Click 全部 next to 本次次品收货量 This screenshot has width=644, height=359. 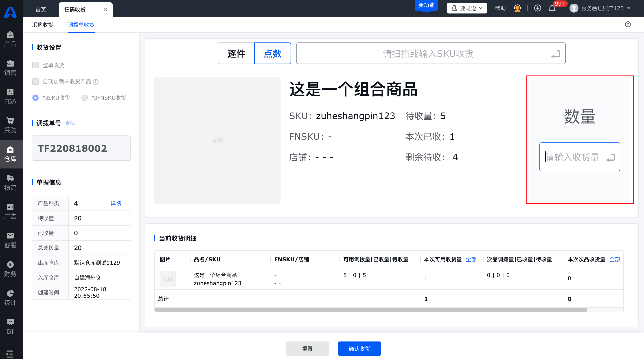(615, 259)
